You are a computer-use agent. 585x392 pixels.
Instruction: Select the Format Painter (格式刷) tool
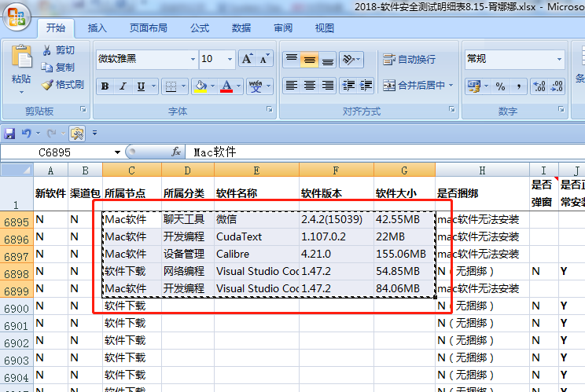47,85
